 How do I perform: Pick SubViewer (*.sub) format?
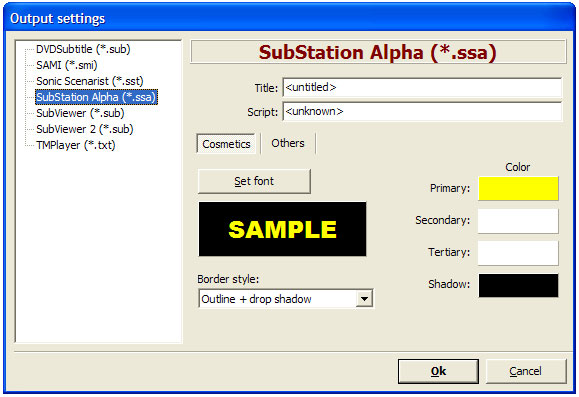point(80,113)
